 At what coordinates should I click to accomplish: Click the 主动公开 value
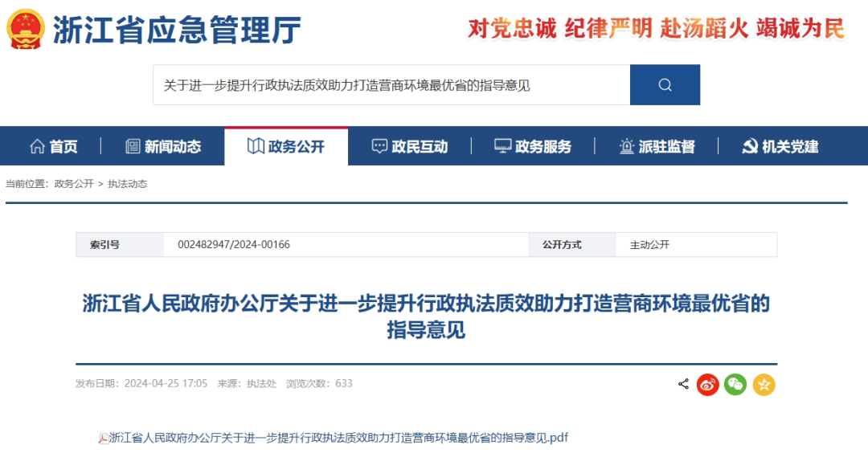point(650,244)
